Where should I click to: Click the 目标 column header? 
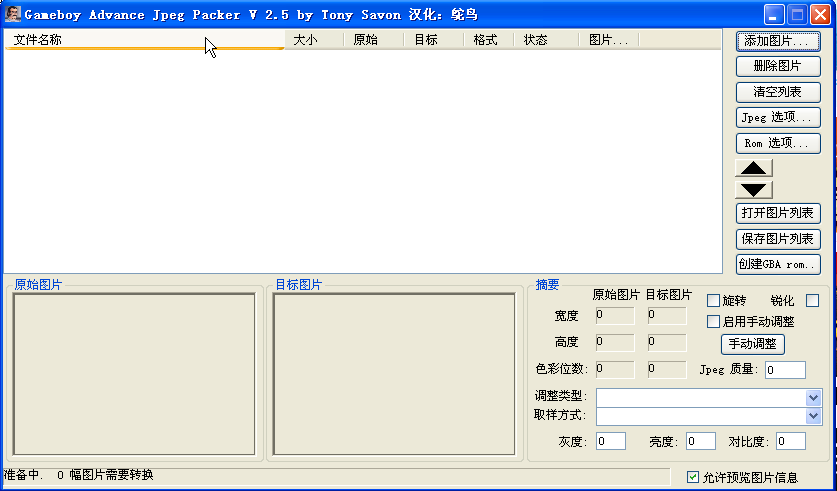tap(433, 40)
